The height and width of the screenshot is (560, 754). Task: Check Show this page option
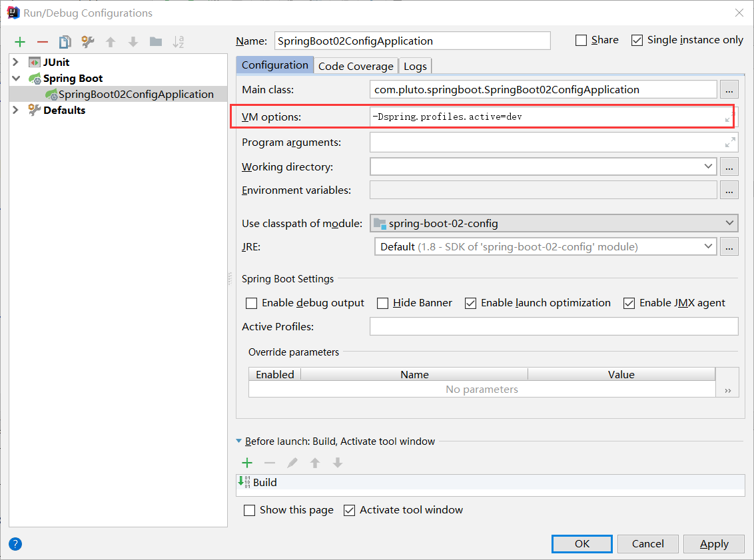pos(249,510)
